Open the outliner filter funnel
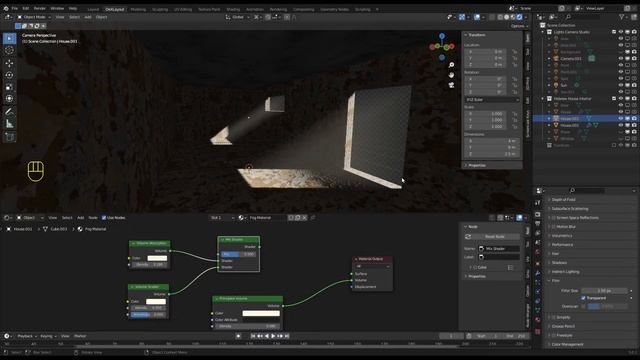This screenshot has height=360, width=640. coord(622,17)
